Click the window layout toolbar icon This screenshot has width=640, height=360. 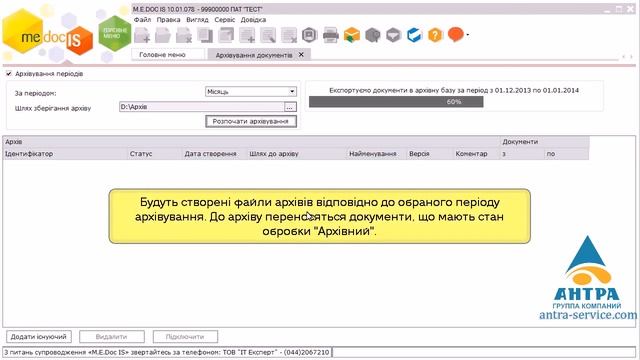(226, 35)
